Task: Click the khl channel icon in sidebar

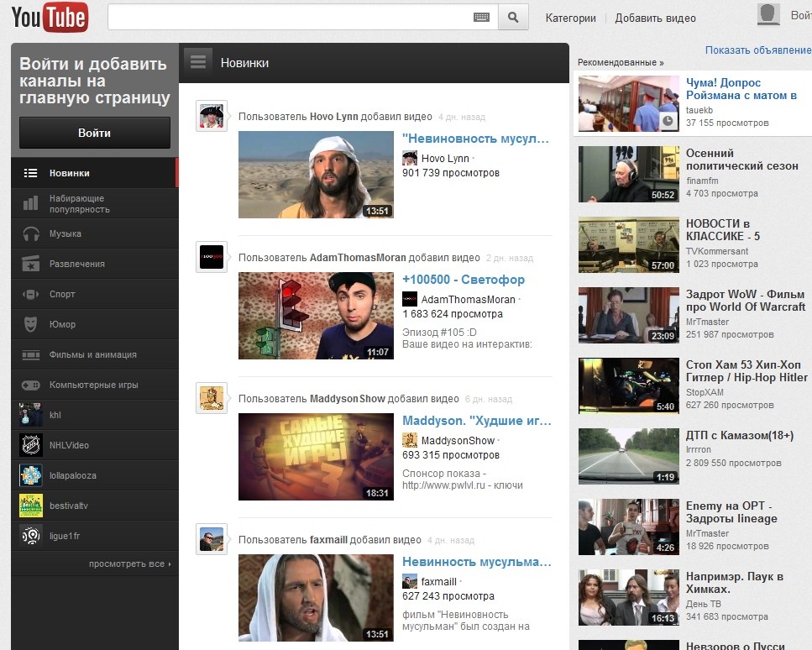Action: 30,415
